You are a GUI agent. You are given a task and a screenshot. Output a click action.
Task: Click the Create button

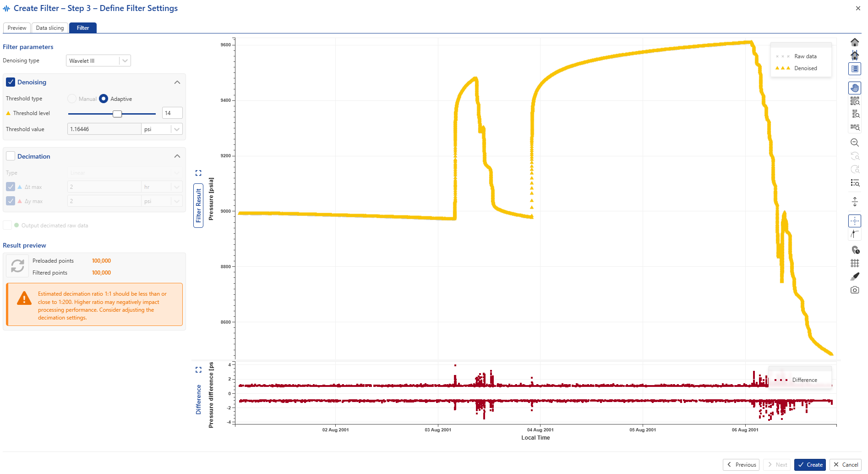tap(810, 464)
